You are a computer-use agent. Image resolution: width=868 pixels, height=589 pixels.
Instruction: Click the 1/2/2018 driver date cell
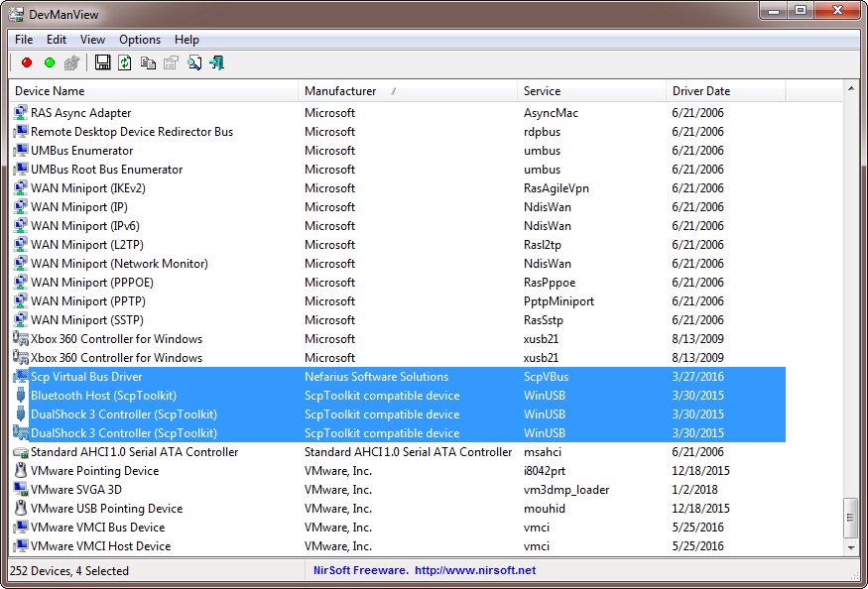[694, 490]
